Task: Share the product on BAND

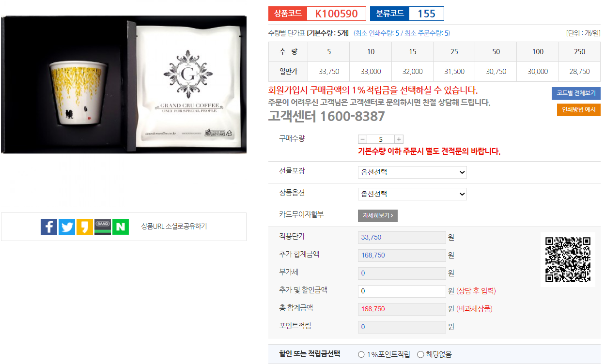Action: (103, 227)
